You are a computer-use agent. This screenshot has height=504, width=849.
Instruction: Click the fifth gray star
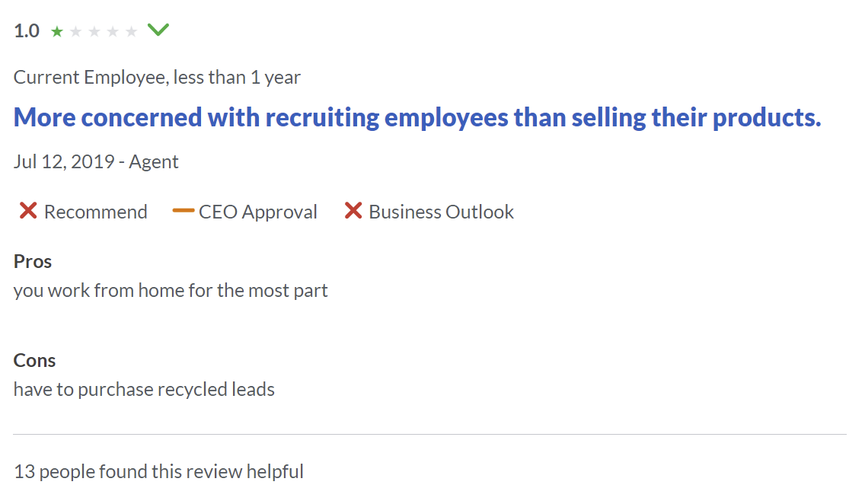coord(132,32)
